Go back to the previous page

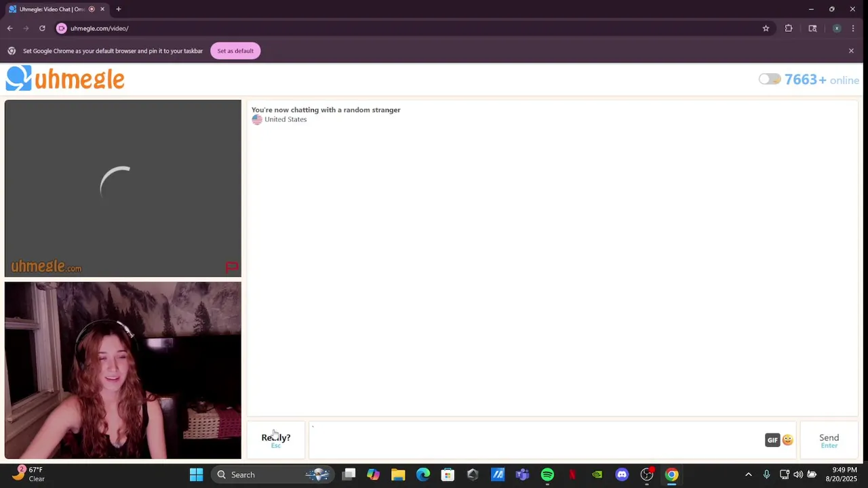coord(9,28)
